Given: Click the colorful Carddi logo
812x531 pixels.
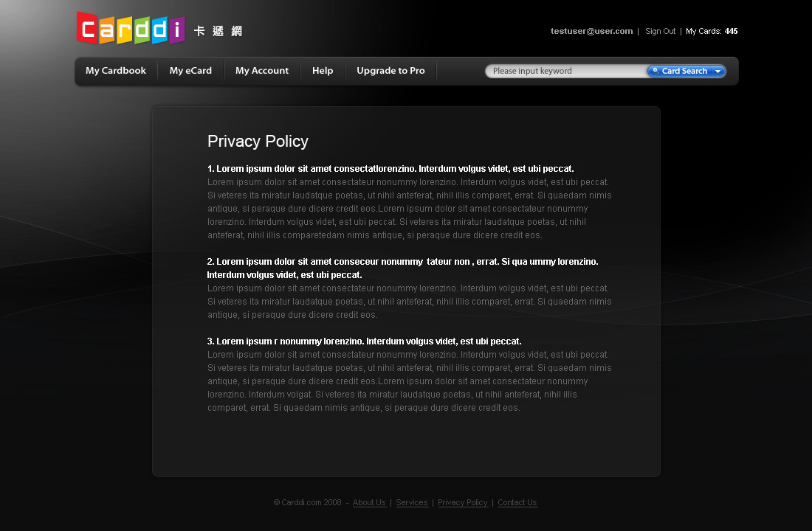Looking at the screenshot, I should point(130,28).
